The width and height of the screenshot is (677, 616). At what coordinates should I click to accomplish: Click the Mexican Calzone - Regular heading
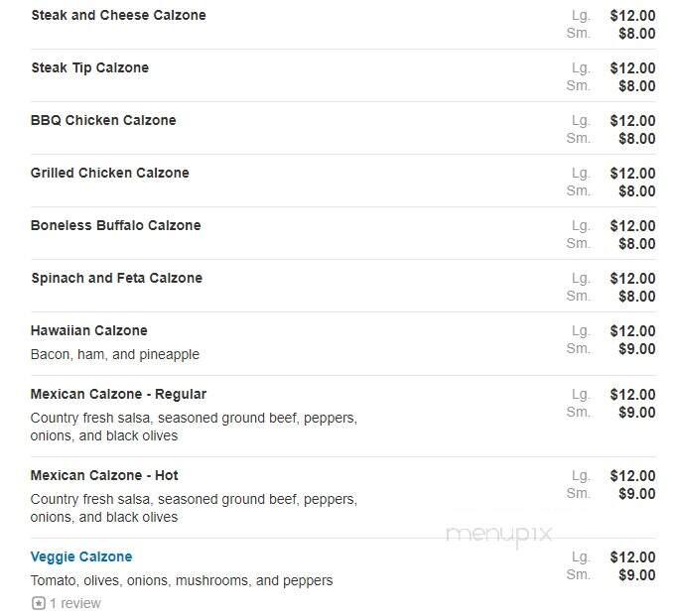point(118,394)
